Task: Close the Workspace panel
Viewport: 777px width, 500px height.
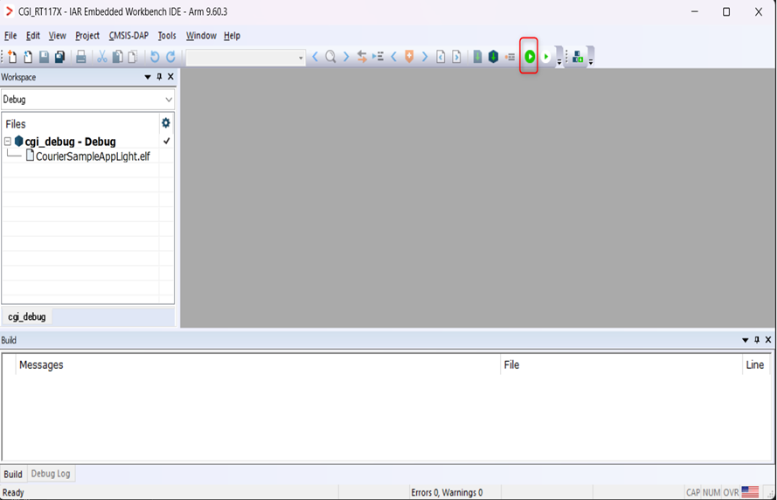Action: [x=170, y=77]
